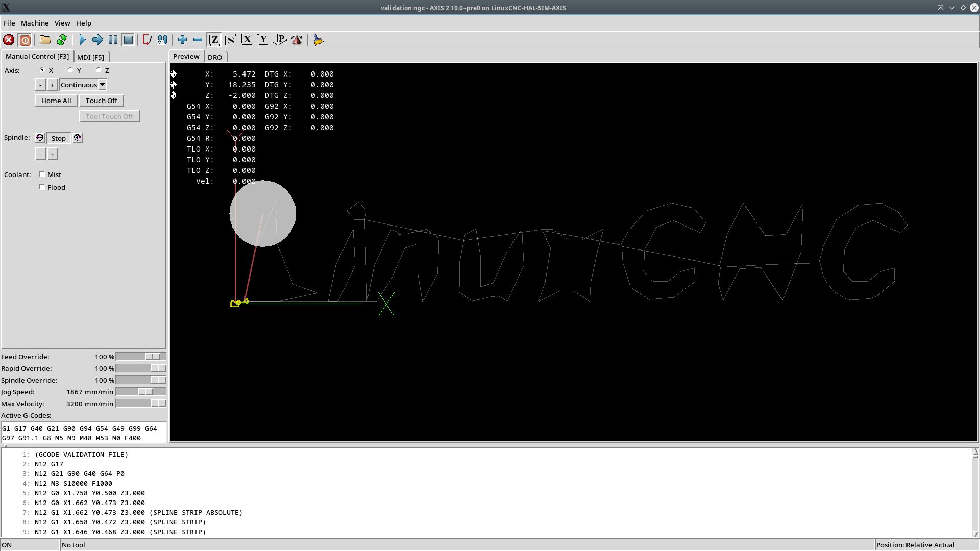Switch to front Y view
Viewport: 980px width, 551px height.
[x=263, y=40]
